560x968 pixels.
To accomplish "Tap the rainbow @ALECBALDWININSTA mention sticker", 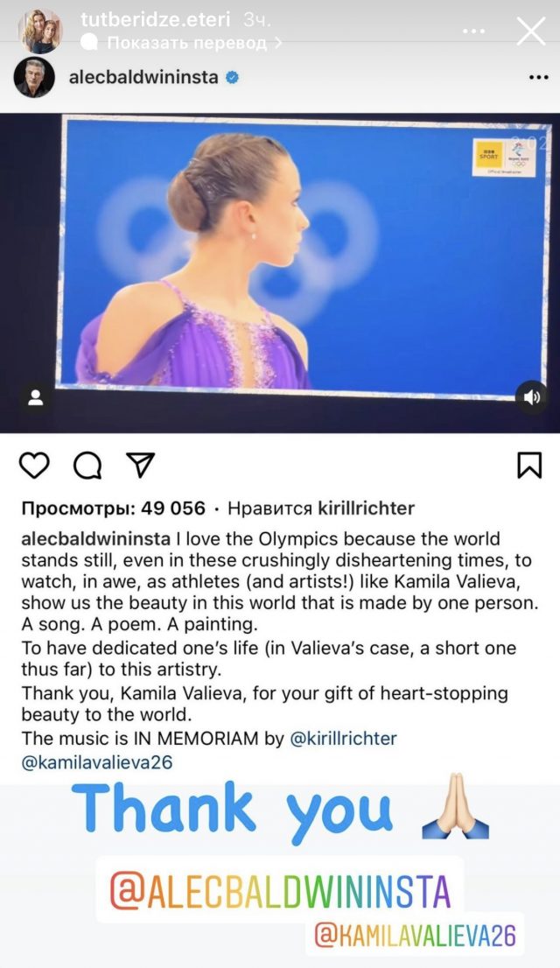I will (x=279, y=890).
